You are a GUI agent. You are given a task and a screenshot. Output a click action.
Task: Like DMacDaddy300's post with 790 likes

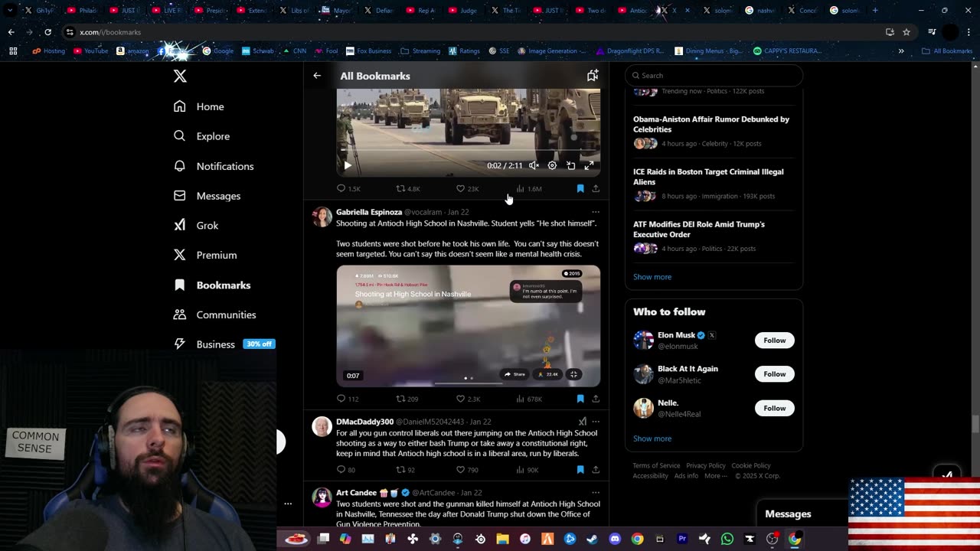pyautogui.click(x=466, y=470)
